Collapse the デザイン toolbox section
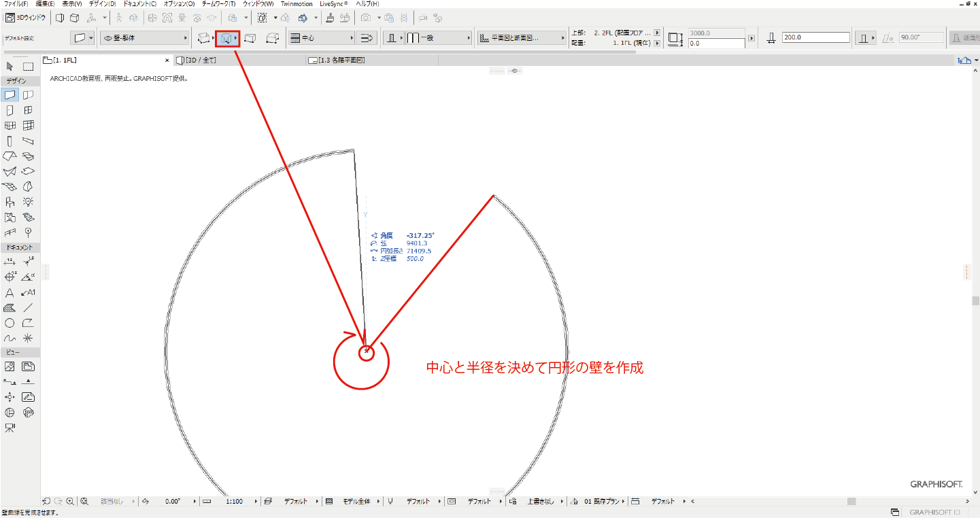This screenshot has height=518, width=980. [x=20, y=81]
